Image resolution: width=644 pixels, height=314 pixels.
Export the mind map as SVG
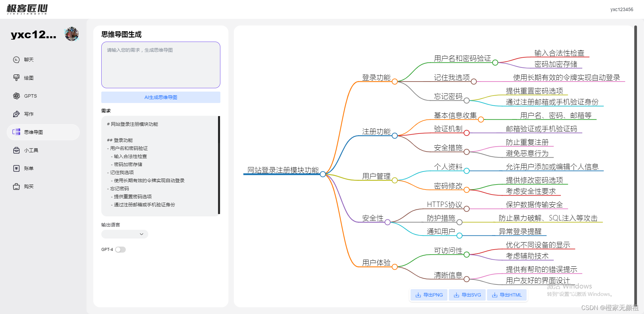pos(467,295)
